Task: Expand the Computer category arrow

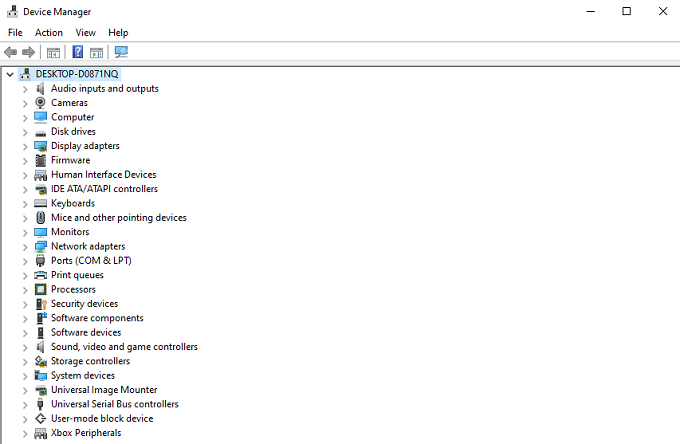Action: point(25,118)
